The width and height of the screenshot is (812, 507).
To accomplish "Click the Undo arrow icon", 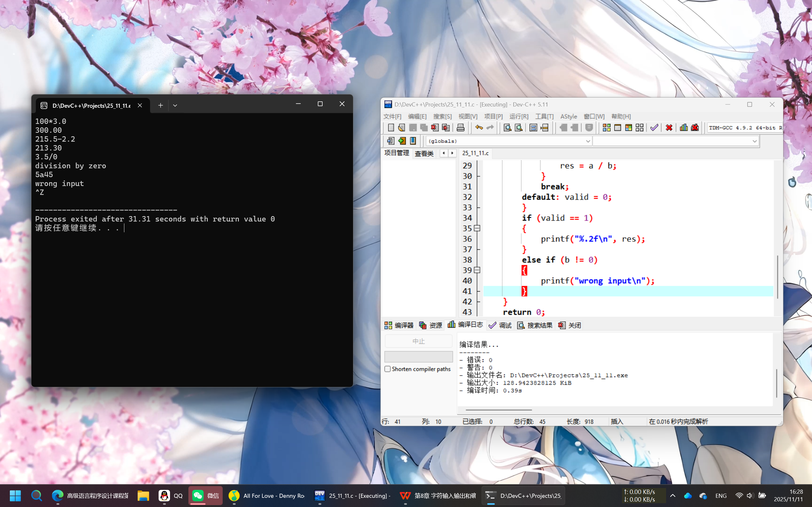I will (479, 128).
